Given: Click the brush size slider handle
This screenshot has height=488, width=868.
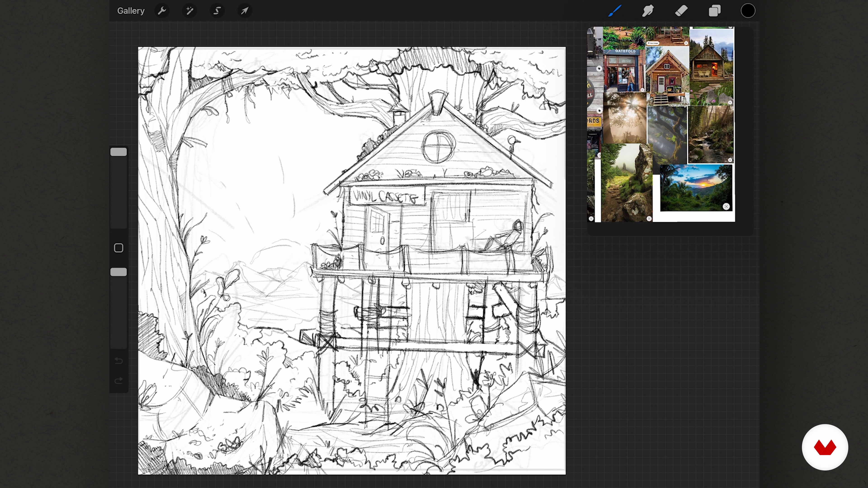Looking at the screenshot, I should tap(119, 152).
